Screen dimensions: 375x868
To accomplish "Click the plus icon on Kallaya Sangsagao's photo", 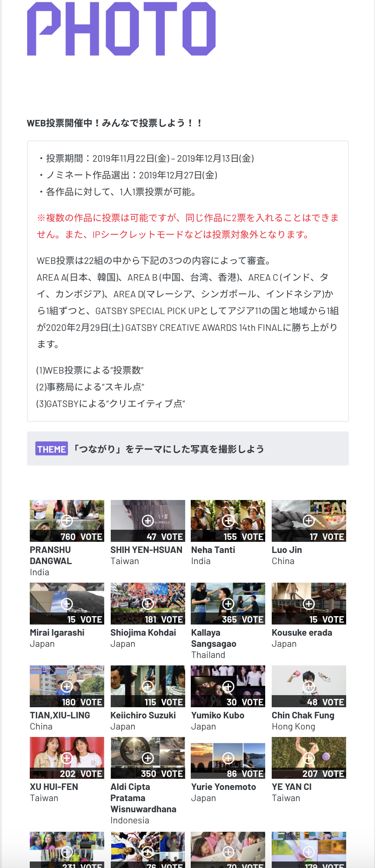I will coord(228,604).
